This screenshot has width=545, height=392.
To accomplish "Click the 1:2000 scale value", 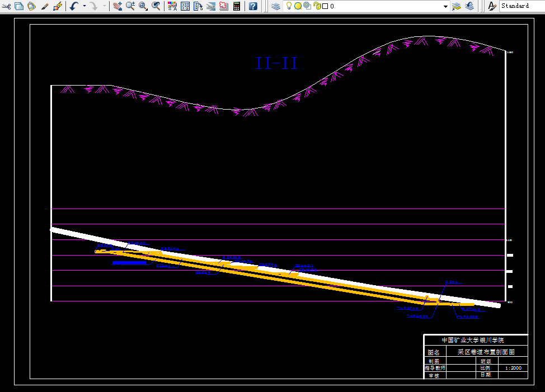I will tap(513, 368).
